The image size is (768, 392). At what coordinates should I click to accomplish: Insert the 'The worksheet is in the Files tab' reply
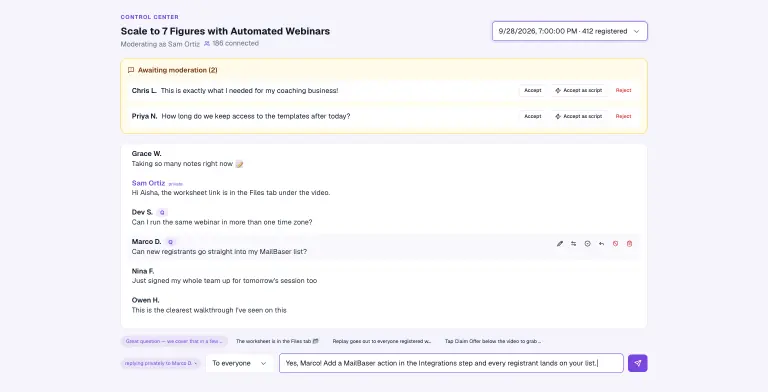[x=277, y=341]
